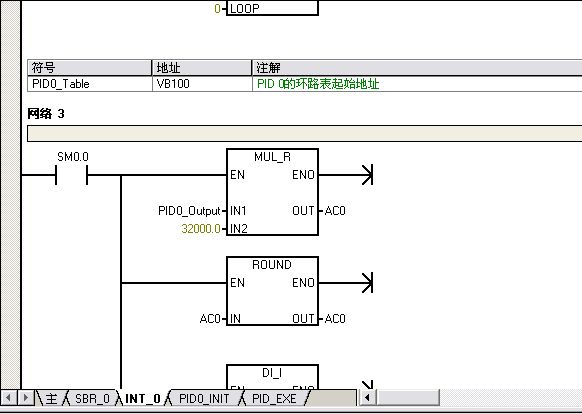Screen dimensions: 582x414
Task: Switch to the 主 program tab
Action: click(x=51, y=398)
